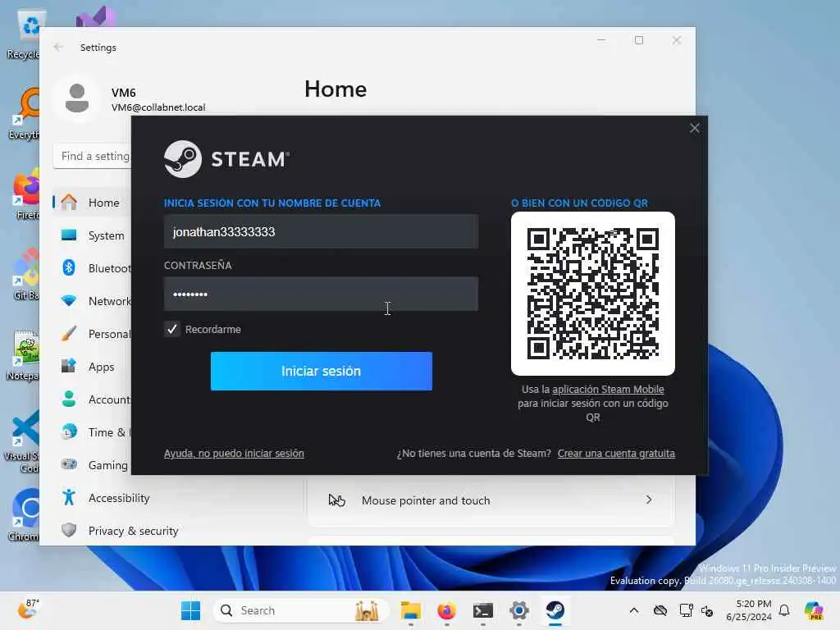Uncheck the Recordarme checkbox
840x630 pixels.
pyautogui.click(x=172, y=329)
